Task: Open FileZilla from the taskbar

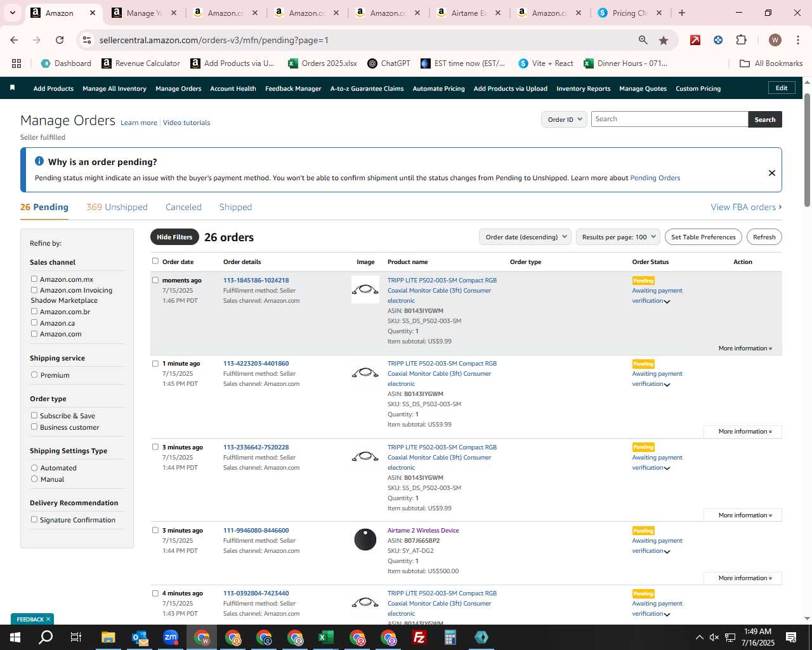Action: click(419, 637)
